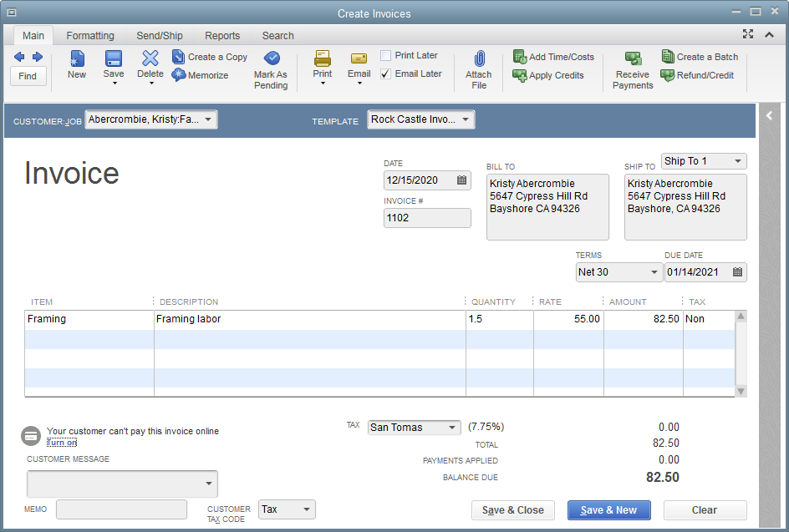Open the invoice date calendar picker
The width and height of the screenshot is (789, 532).
(x=461, y=180)
